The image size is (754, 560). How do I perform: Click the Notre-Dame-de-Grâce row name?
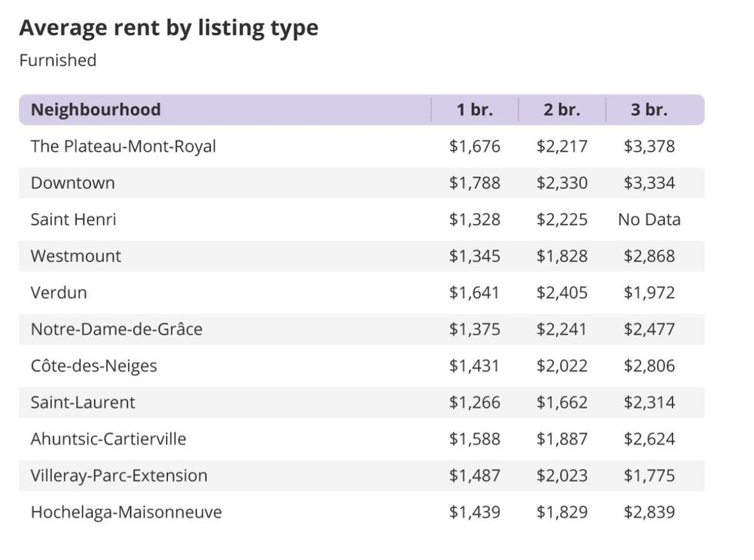coord(116,329)
